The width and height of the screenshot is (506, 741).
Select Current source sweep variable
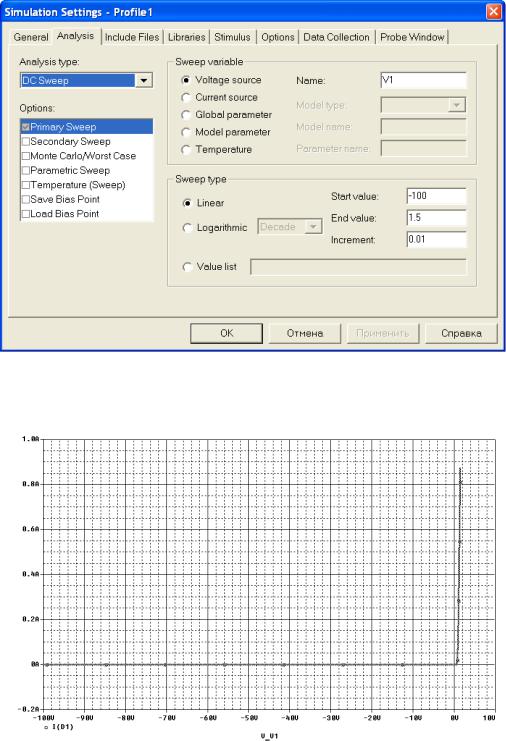coord(186,97)
